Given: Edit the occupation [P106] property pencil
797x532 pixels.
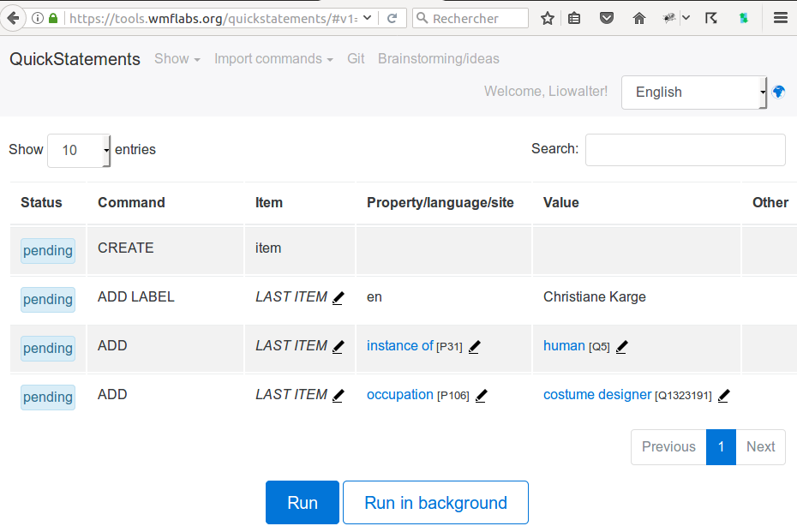Looking at the screenshot, I should pos(481,396).
